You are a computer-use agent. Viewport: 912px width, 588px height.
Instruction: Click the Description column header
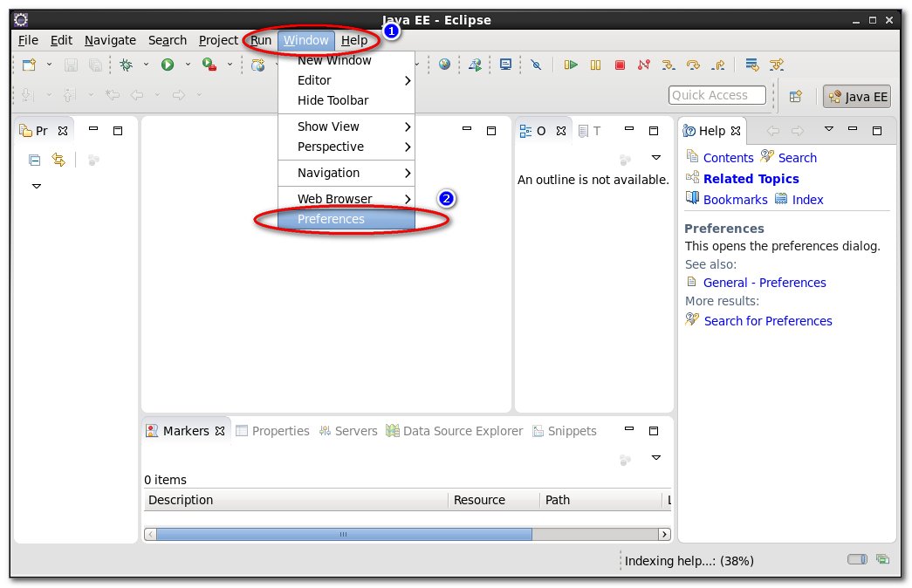296,500
